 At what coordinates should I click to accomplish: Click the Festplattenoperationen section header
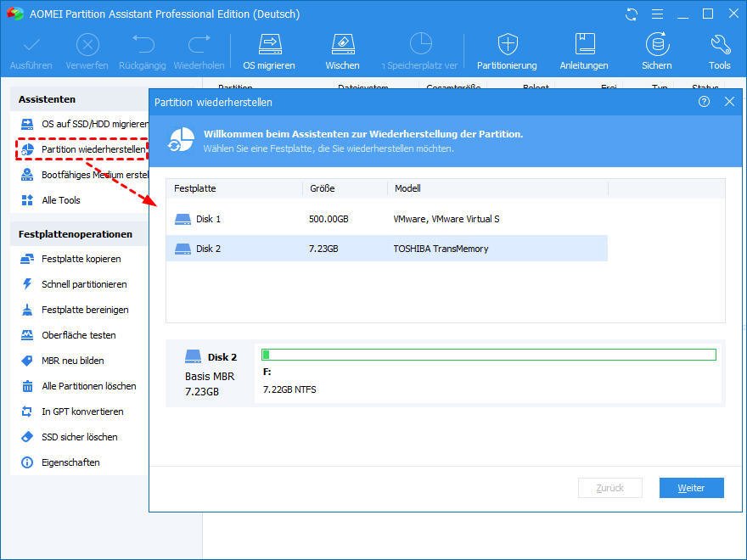pos(76,234)
